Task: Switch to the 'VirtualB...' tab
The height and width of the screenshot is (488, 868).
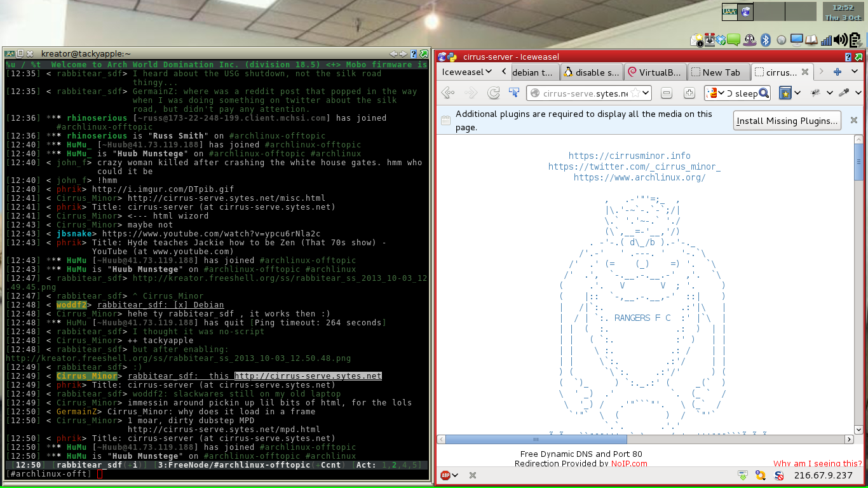Action: 655,72
